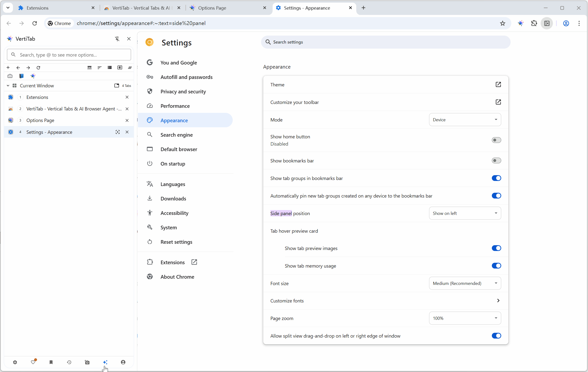
Task: Open the favorites heart icon with notification
Action: (x=33, y=362)
